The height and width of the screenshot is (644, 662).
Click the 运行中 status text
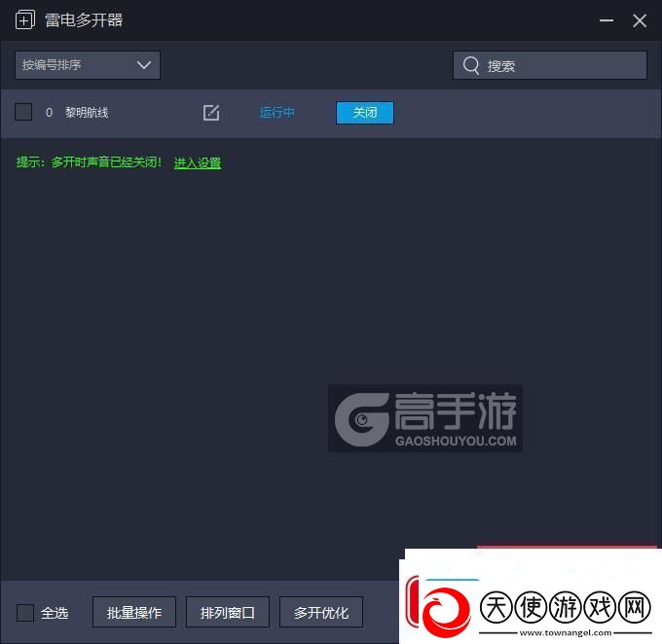[276, 113]
